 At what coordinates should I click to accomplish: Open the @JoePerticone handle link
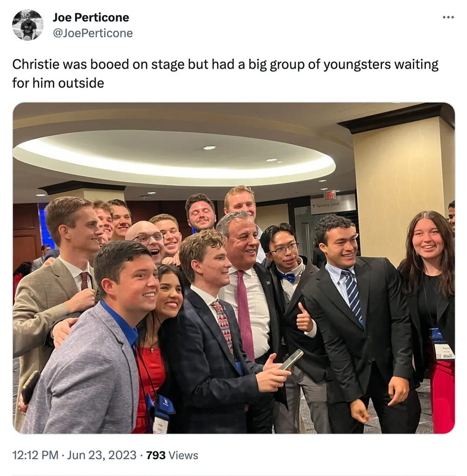(92, 33)
